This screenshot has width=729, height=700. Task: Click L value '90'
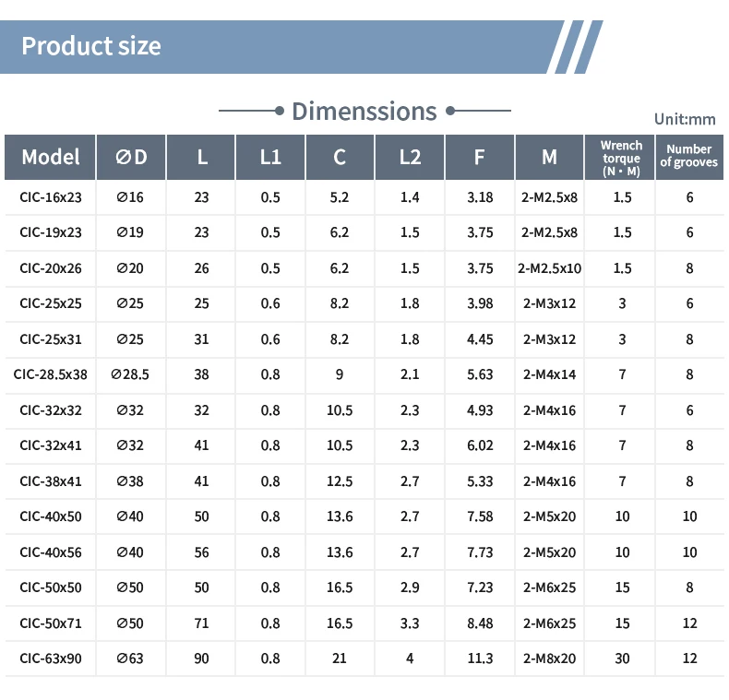click(201, 658)
